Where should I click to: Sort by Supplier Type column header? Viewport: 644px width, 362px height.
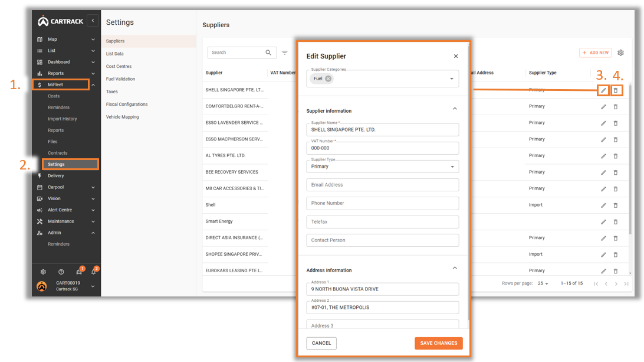[x=543, y=73]
